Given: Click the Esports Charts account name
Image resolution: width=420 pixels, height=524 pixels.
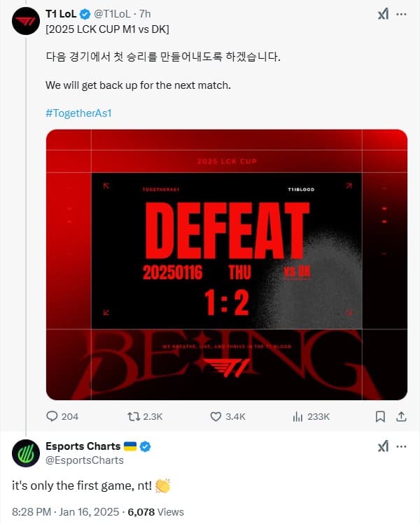Looking at the screenshot, I should [x=83, y=446].
